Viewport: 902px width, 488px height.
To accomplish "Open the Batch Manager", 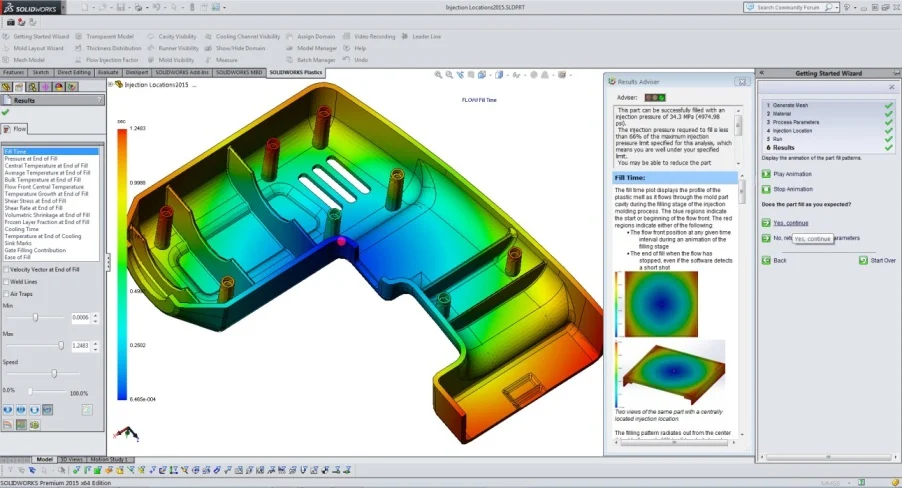I will 290,60.
